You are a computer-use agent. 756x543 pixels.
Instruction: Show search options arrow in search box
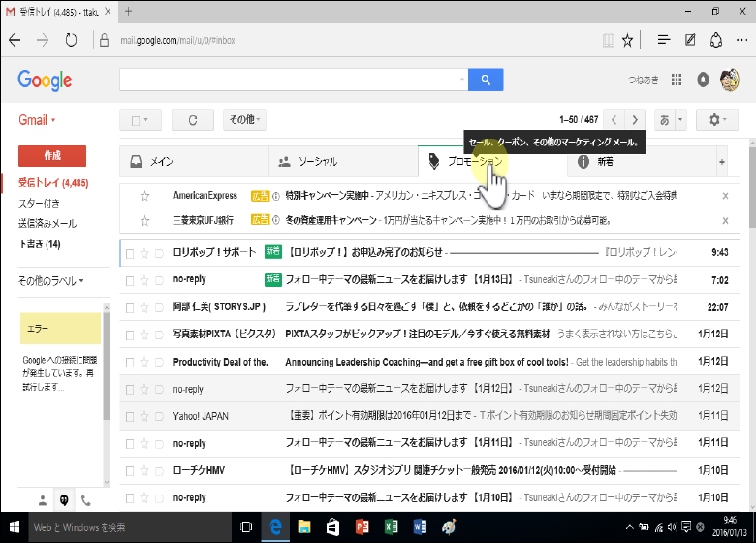[462, 80]
